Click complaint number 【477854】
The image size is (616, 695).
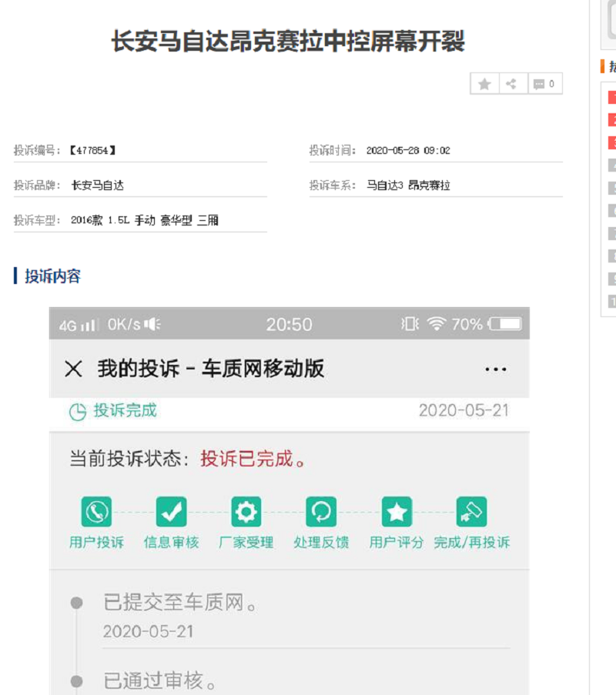tap(92, 151)
